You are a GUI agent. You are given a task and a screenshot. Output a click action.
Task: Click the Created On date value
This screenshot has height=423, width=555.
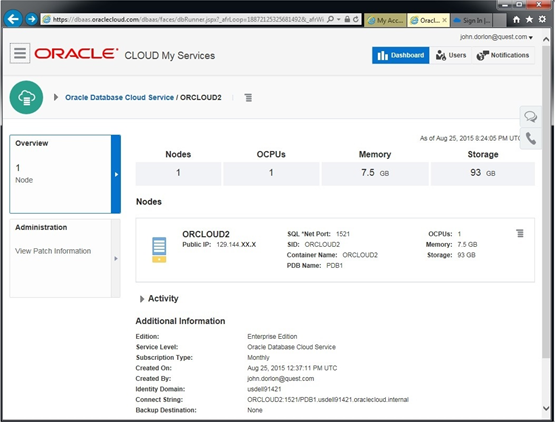coord(292,368)
